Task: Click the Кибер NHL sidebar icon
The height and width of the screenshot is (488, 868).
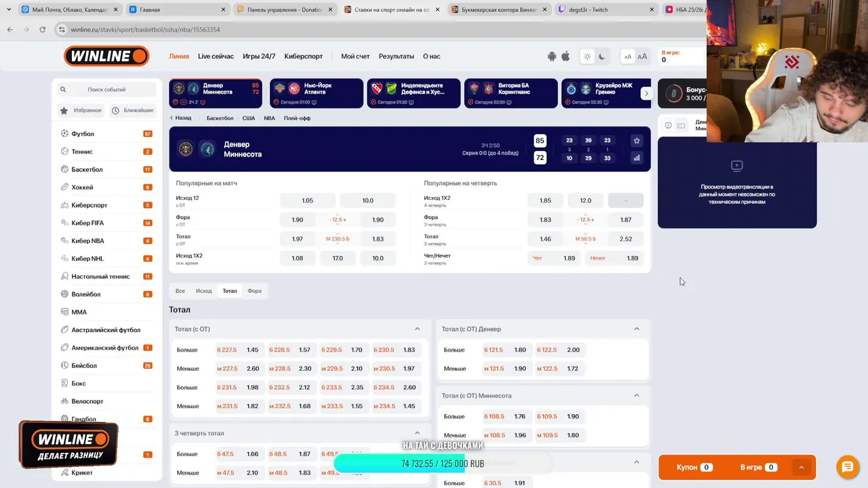Action: 64,258
